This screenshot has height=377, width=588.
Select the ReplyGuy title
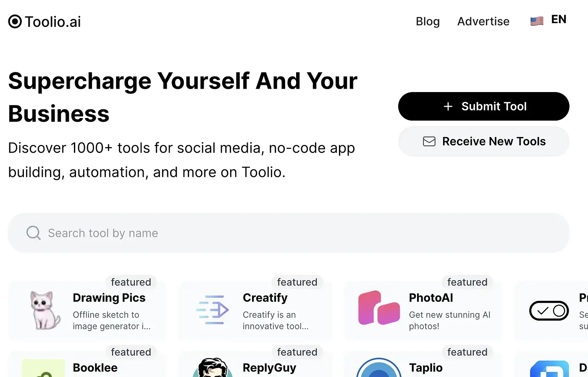click(x=270, y=368)
